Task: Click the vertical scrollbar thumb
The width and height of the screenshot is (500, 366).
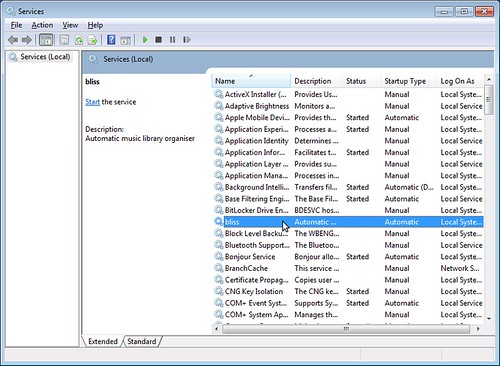Action: 489,100
